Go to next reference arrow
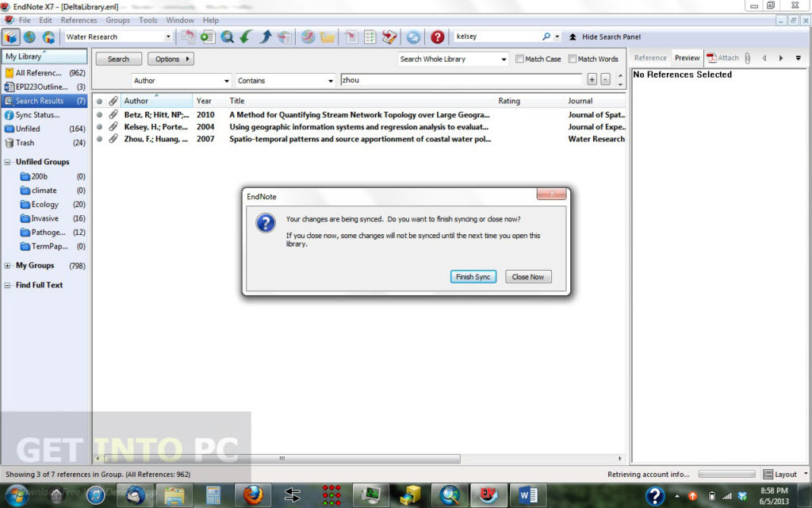 coord(781,58)
